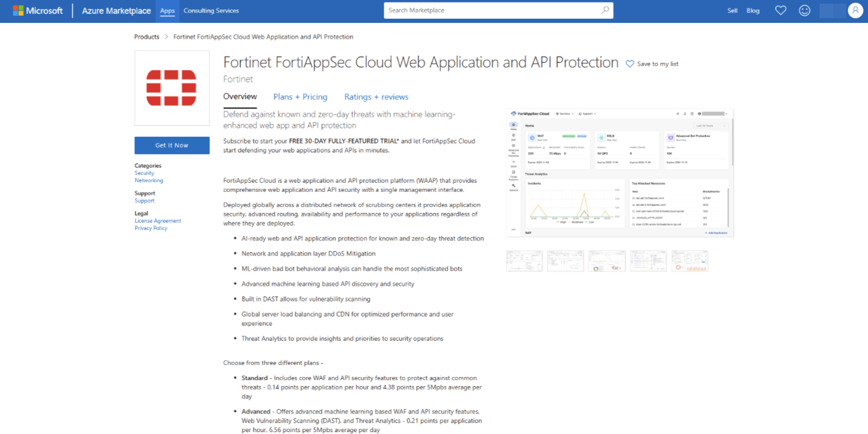868x434 pixels.
Task: Click the smiley feedback icon
Action: [x=804, y=10]
